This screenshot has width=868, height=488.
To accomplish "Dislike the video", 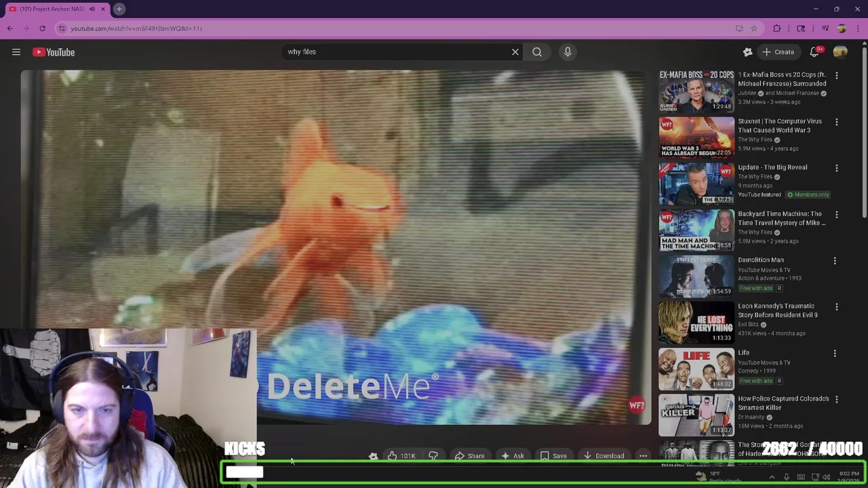I will tap(433, 456).
